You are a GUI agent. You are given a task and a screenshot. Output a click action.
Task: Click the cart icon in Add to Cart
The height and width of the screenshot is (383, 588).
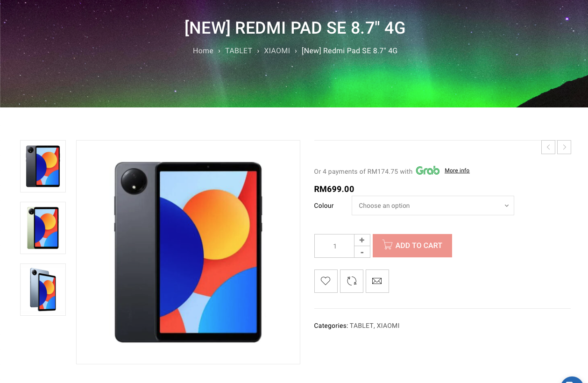(387, 245)
